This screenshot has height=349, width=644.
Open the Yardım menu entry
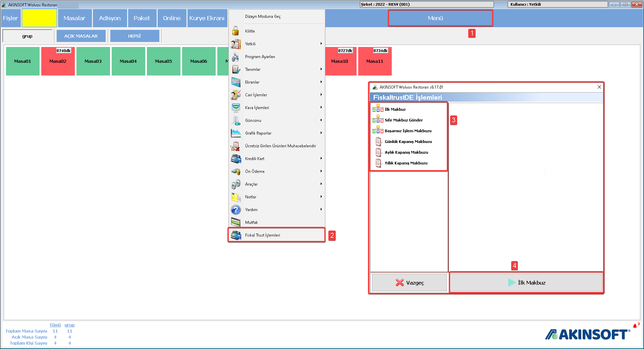coord(277,210)
